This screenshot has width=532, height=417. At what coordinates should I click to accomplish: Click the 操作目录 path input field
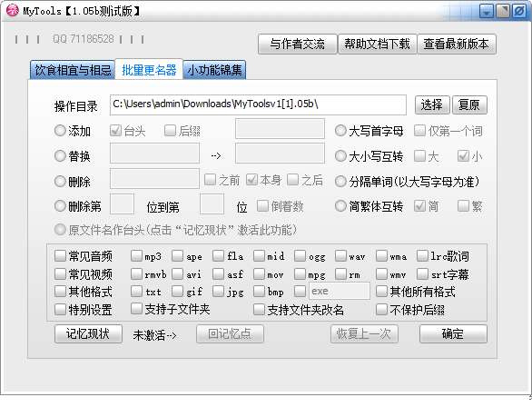pyautogui.click(x=258, y=104)
